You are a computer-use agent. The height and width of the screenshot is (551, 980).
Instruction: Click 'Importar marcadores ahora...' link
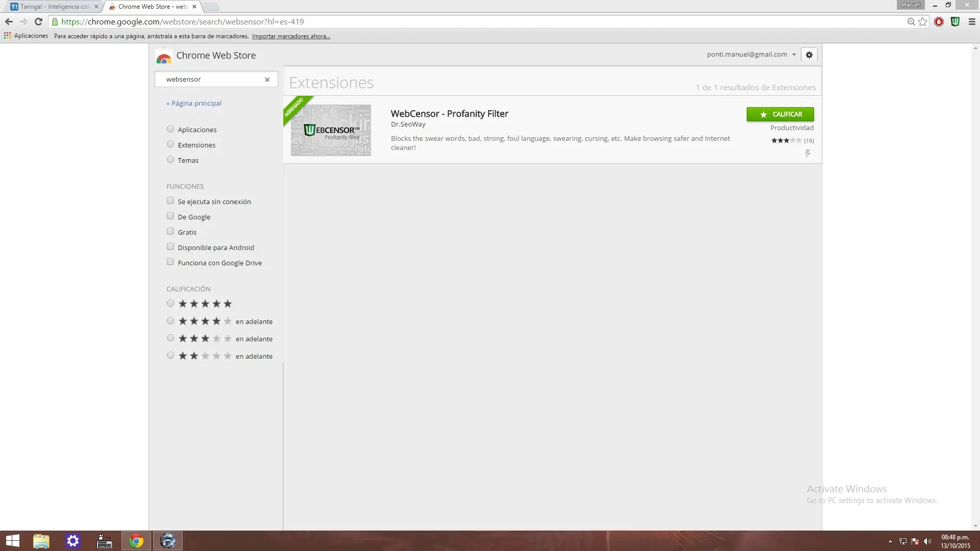[x=291, y=36]
